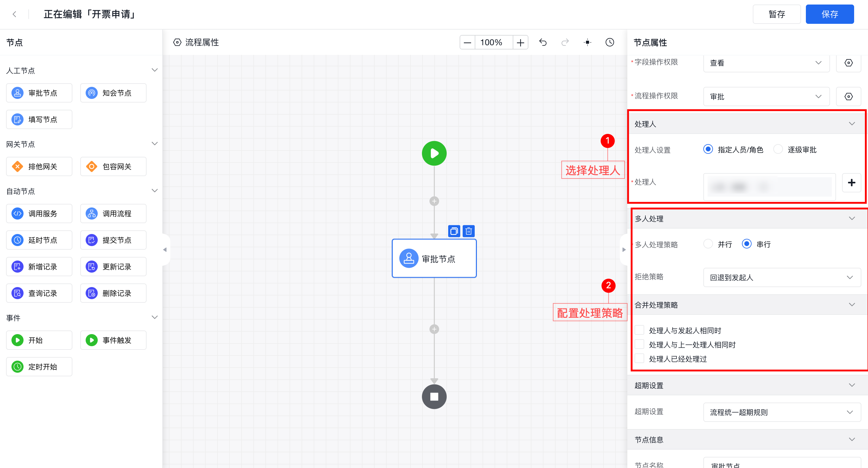Collapse the 超期设置 section header
The image size is (868, 468).
click(x=852, y=385)
